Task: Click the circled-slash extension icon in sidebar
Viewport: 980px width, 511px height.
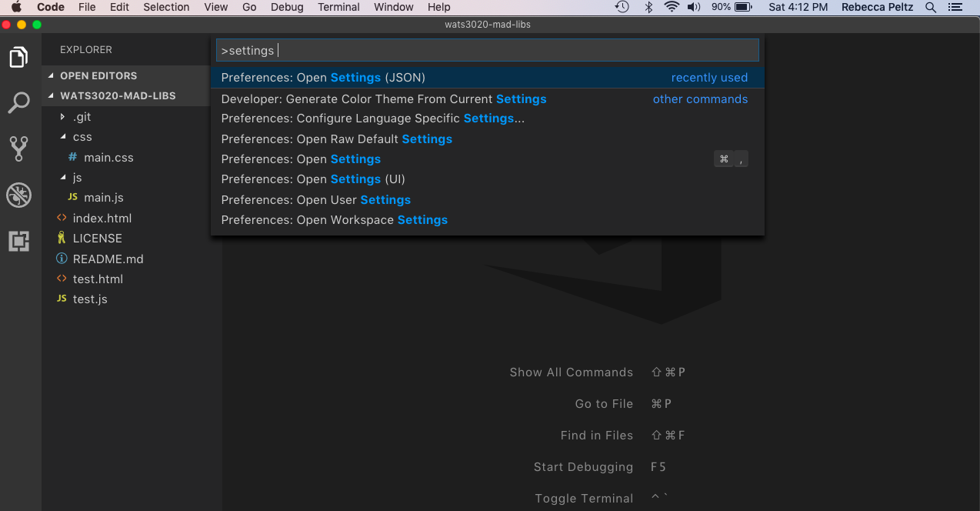Action: 19,195
